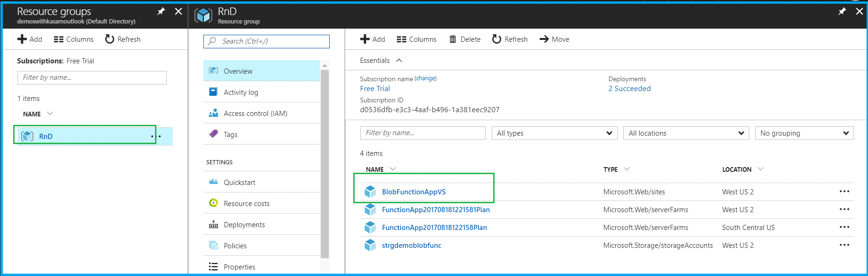Click the FunctionApp201708181221581Plan resource icon
868x276 pixels.
pos(370,209)
